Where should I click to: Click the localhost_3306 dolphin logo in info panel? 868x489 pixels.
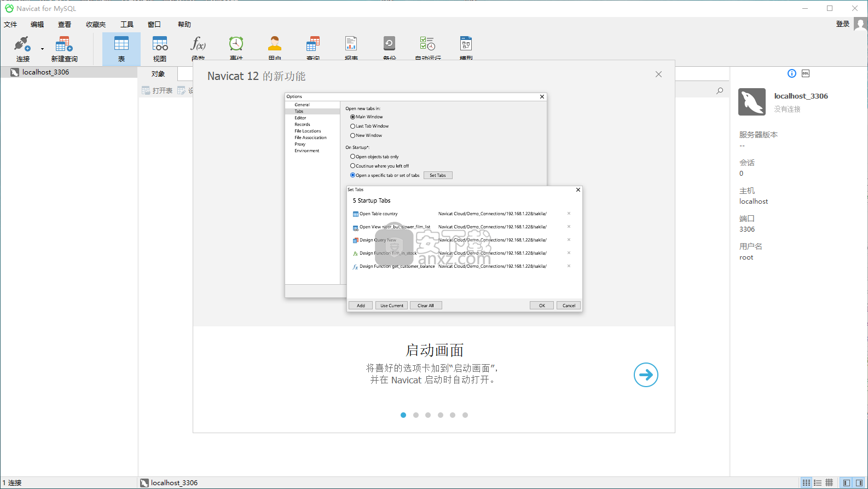[752, 102]
